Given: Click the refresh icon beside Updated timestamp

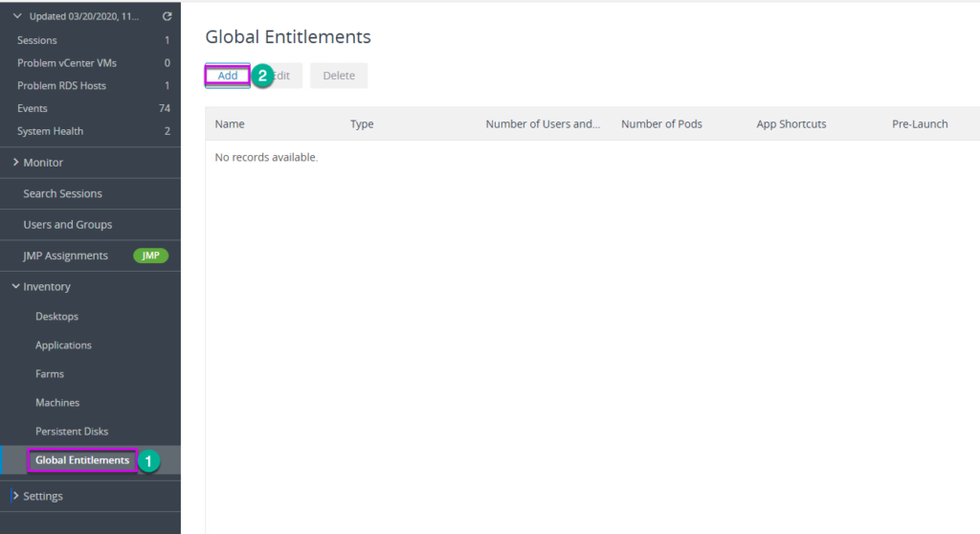Looking at the screenshot, I should 167,16.
